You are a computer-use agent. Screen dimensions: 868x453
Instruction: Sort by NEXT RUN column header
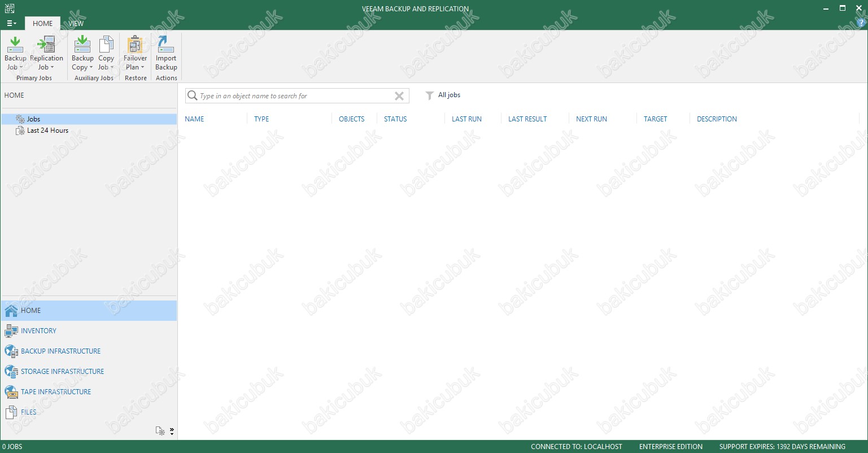[591, 119]
